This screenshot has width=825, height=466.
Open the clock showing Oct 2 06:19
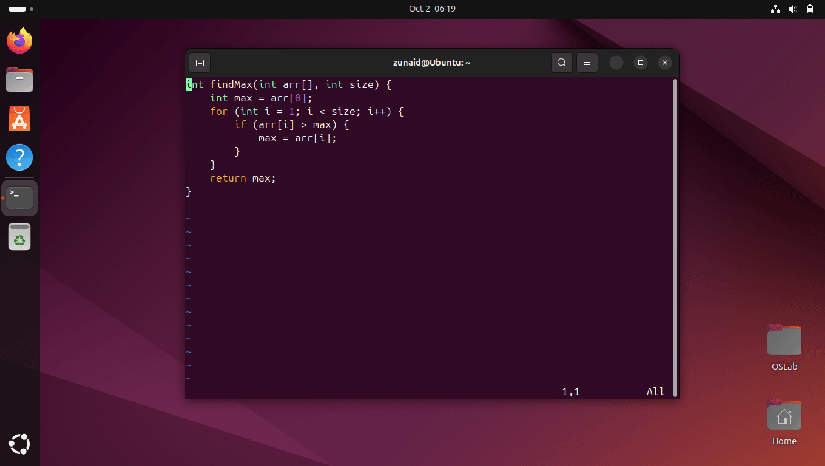432,9
